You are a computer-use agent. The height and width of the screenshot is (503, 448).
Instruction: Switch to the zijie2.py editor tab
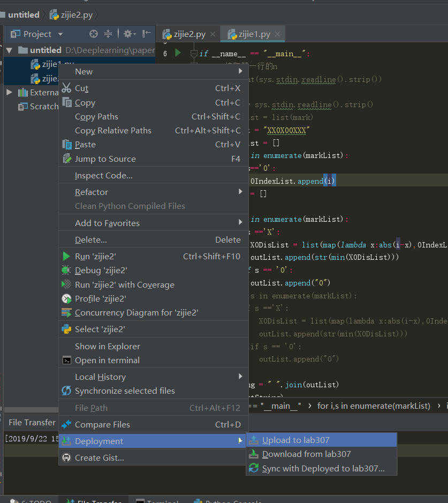click(189, 34)
